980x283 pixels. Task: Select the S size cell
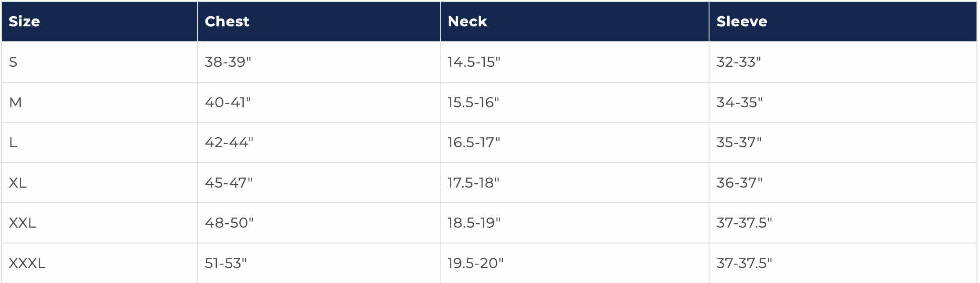13,62
